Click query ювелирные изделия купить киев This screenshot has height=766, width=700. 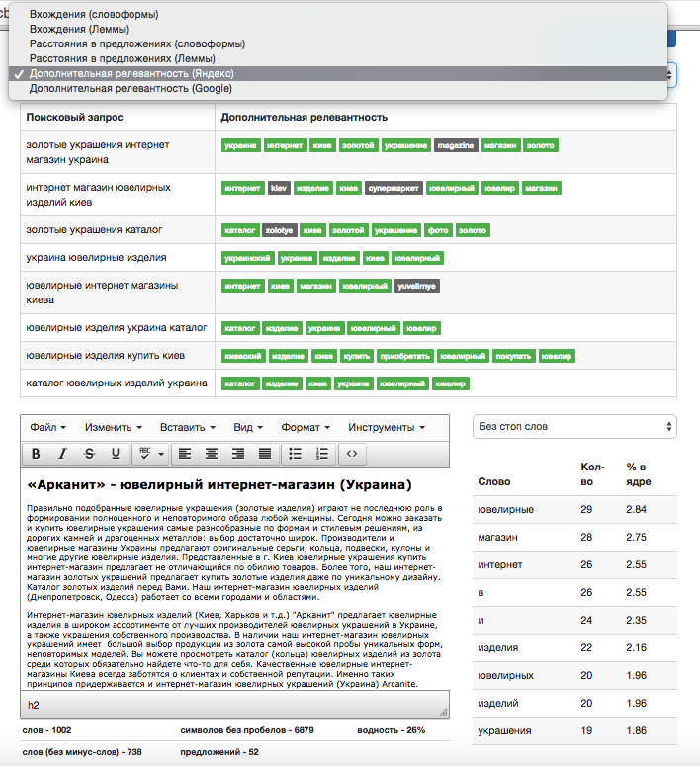(x=106, y=355)
